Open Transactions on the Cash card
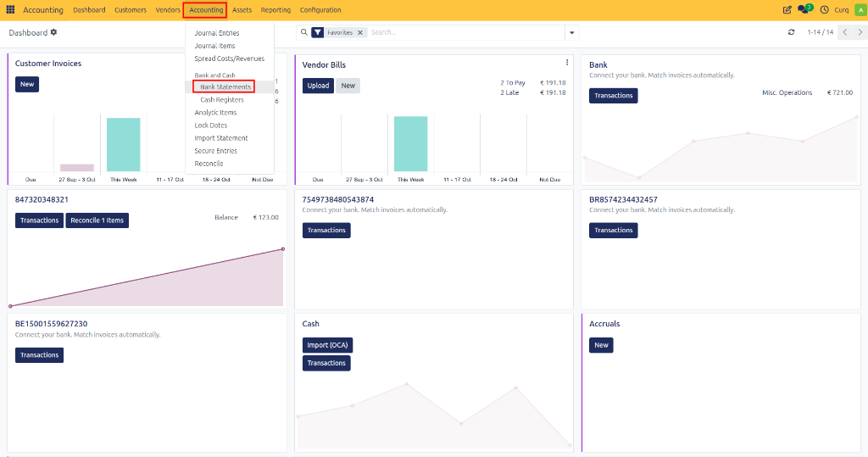 coord(326,364)
